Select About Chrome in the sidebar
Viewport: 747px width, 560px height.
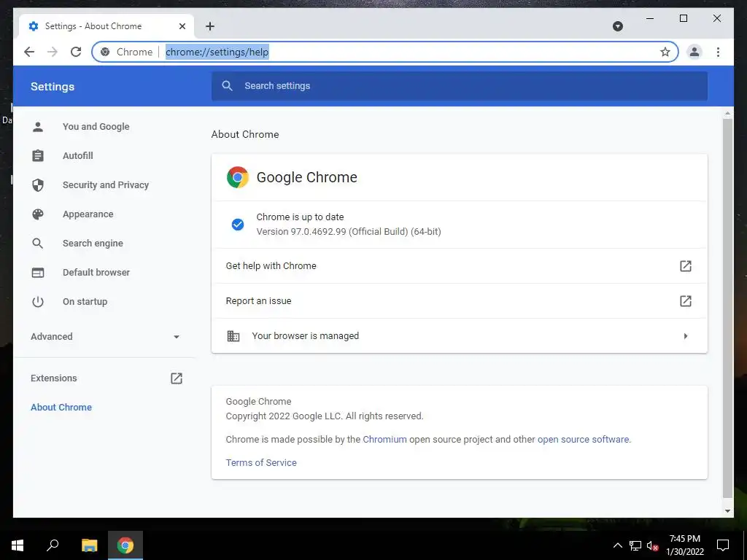[x=61, y=407]
